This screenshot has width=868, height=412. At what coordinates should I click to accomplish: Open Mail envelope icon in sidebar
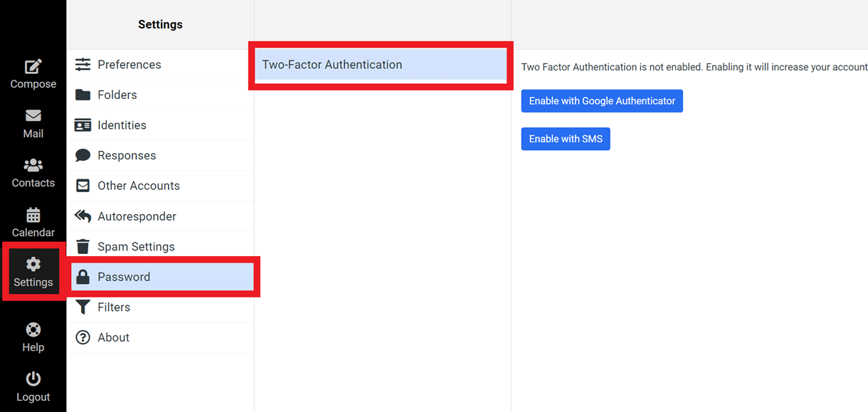pos(33,116)
